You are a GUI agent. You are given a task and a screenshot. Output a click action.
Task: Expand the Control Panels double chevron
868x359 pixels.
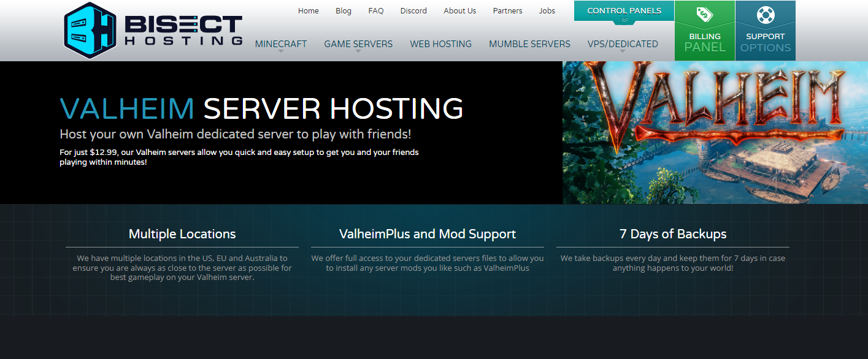[x=624, y=20]
